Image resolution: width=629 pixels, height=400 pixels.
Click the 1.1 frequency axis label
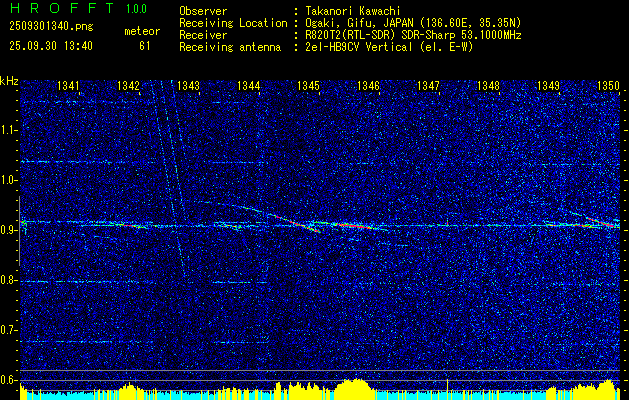point(9,130)
